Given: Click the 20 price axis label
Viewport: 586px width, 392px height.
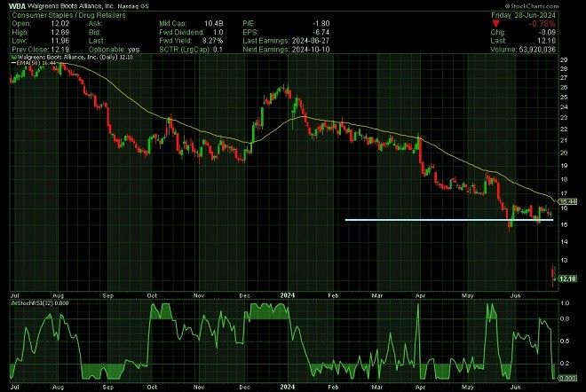Looking at the screenshot, I should tap(564, 153).
